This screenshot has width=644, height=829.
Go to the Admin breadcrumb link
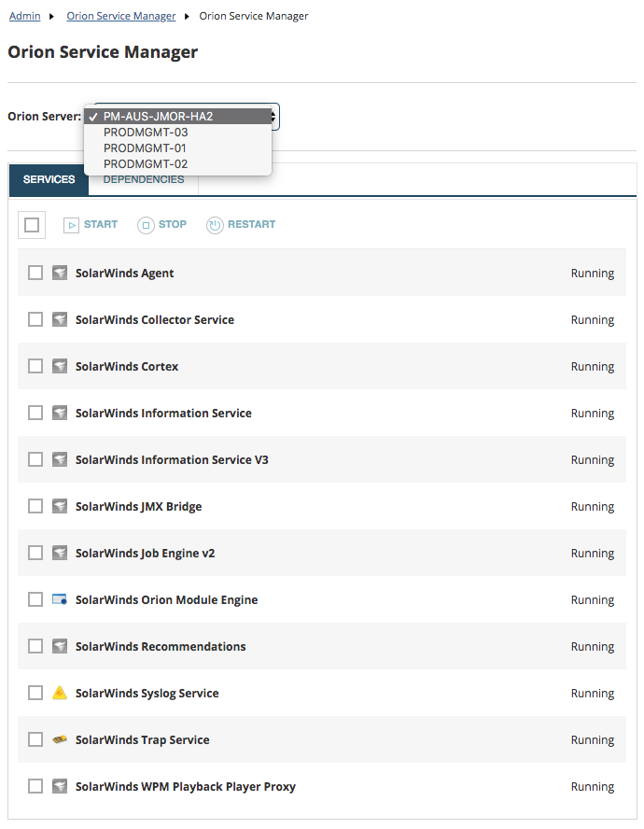pos(25,16)
